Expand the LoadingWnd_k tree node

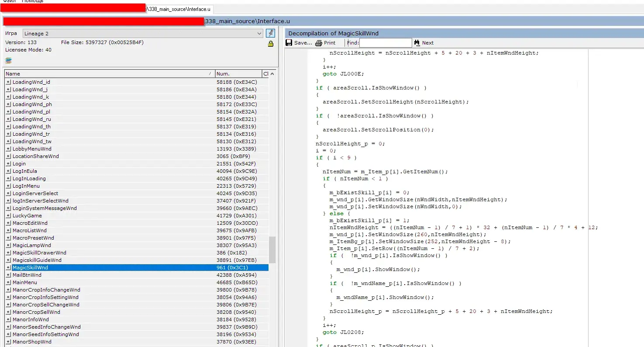pos(8,97)
